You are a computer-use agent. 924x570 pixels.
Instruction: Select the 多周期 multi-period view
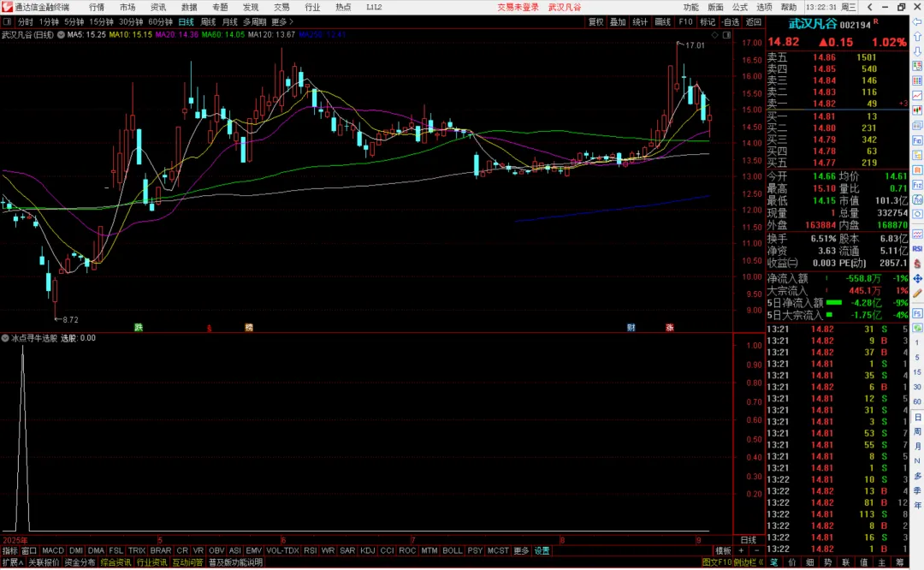(255, 21)
